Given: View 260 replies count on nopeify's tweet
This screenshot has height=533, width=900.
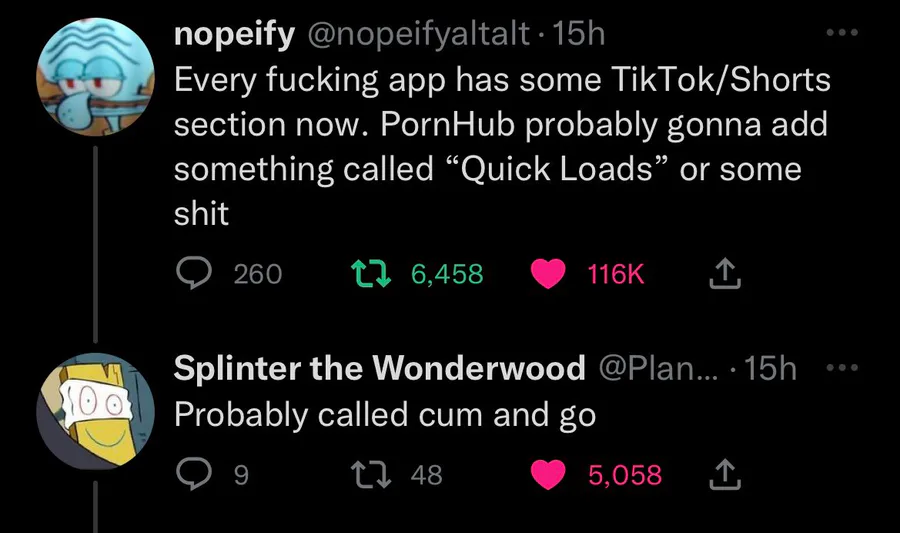Looking at the screenshot, I should (x=258, y=274).
